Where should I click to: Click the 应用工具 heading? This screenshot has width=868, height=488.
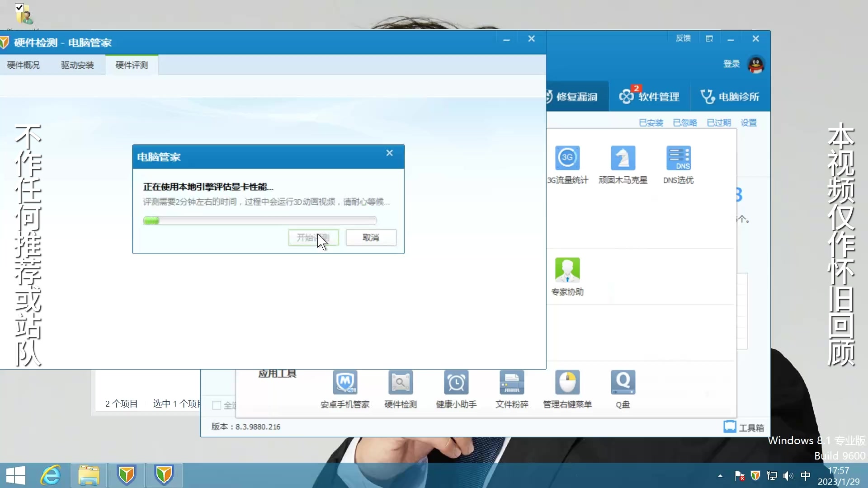click(277, 374)
